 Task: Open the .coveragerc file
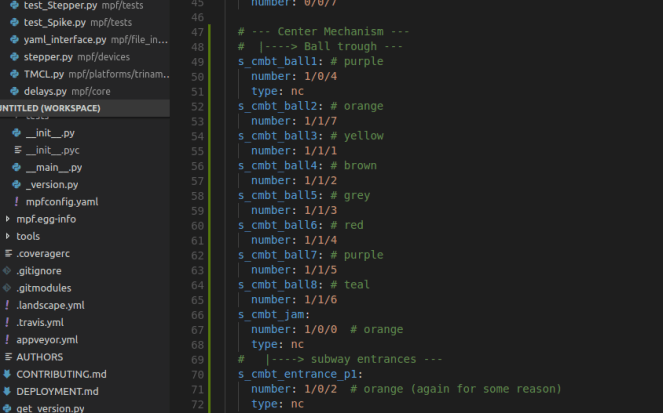point(43,254)
